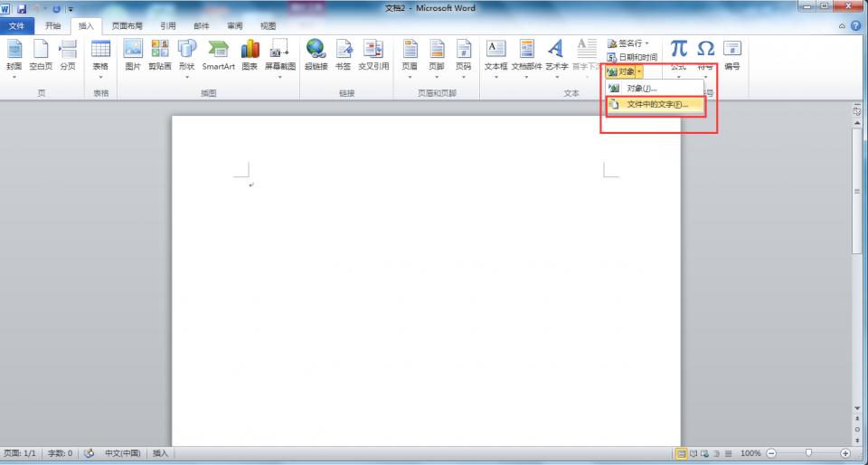
Task: Add a 书签 bookmark
Action: click(344, 54)
